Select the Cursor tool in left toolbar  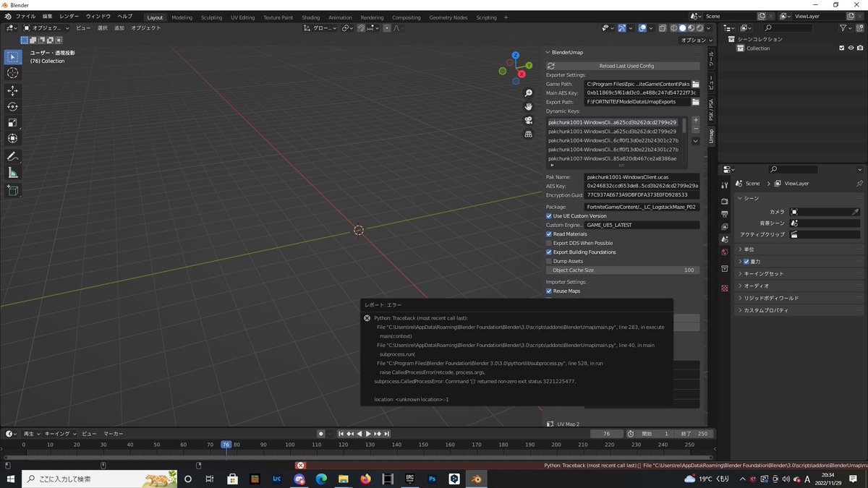[13, 73]
